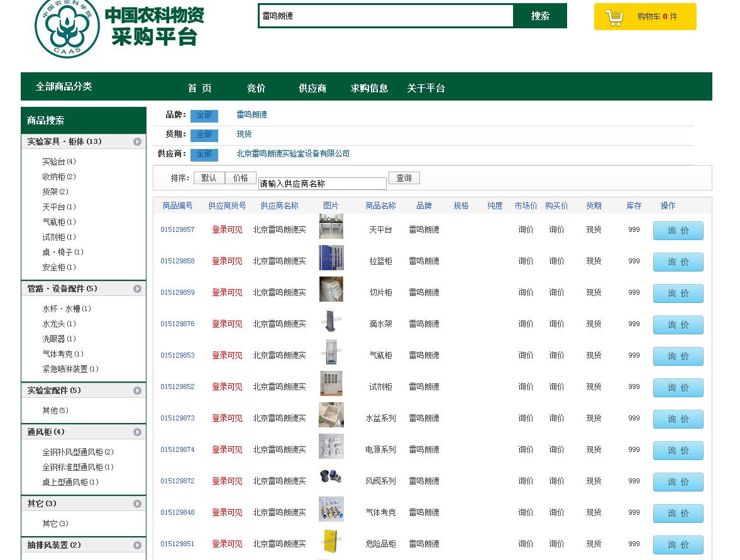
Task: Select 收纳柜 (2) subcategory
Action: click(59, 177)
